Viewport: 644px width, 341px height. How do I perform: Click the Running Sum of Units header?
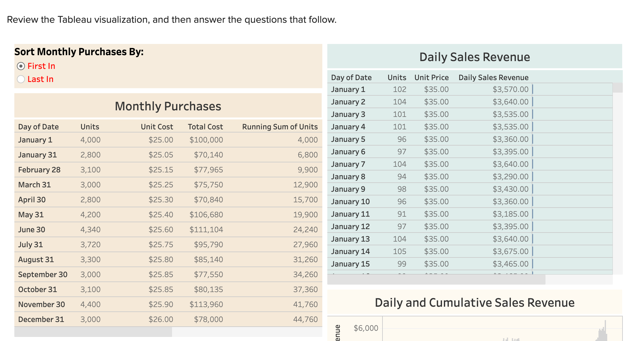pyautogui.click(x=280, y=127)
